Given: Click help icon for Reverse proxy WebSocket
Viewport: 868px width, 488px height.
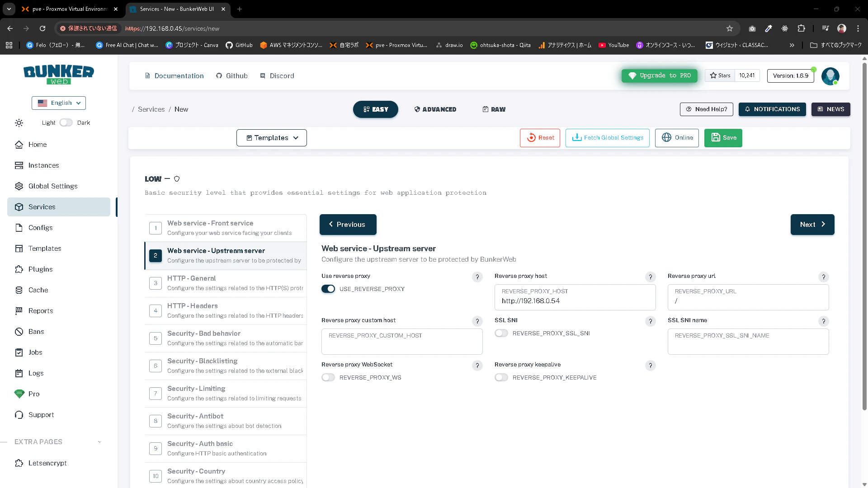Looking at the screenshot, I should tap(477, 366).
